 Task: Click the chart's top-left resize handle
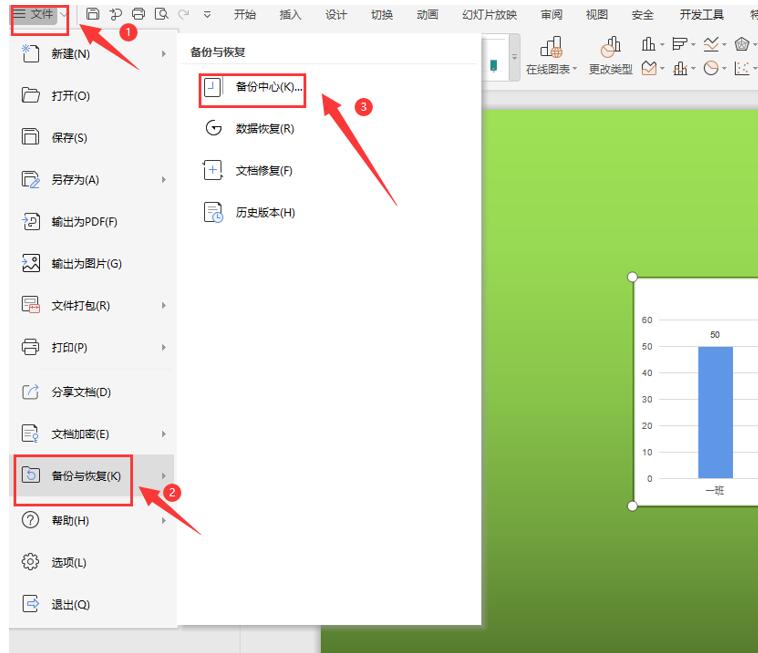[x=632, y=277]
